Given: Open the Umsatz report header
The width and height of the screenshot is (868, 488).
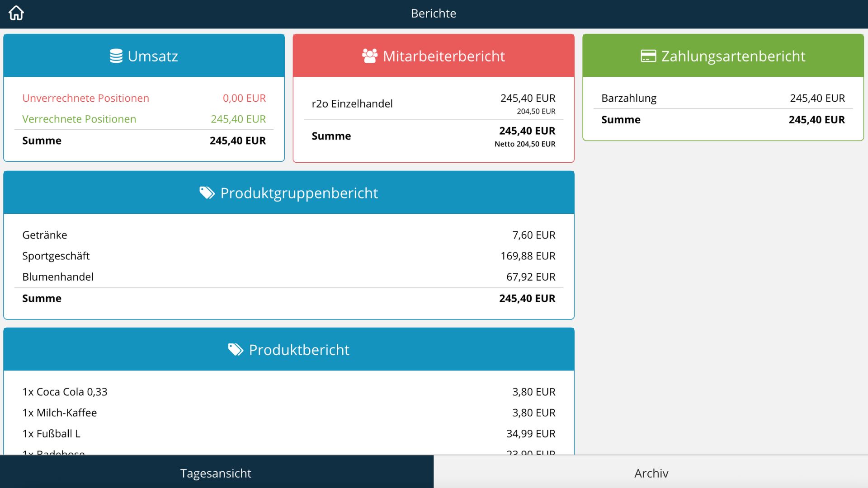Looking at the screenshot, I should click(x=144, y=56).
